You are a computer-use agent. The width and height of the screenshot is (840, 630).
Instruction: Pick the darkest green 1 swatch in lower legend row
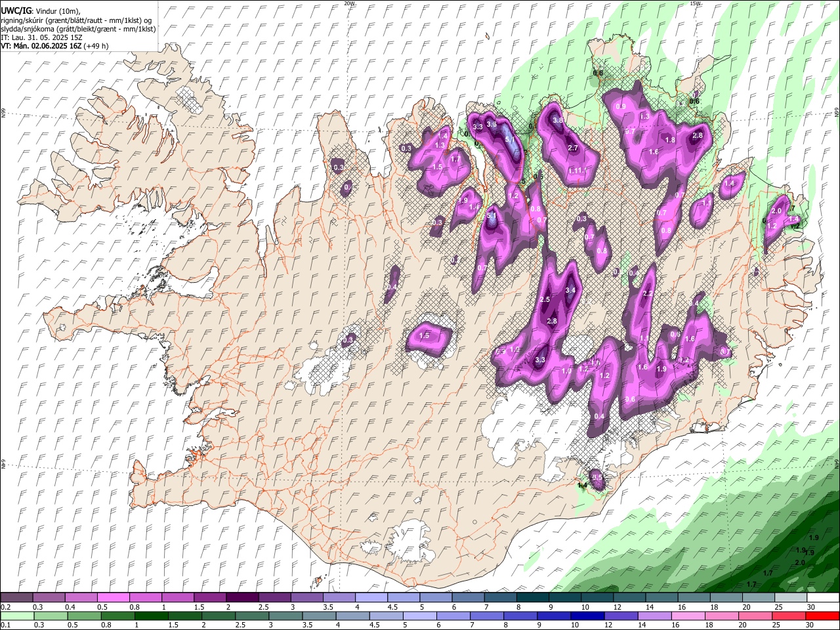[x=151, y=616]
